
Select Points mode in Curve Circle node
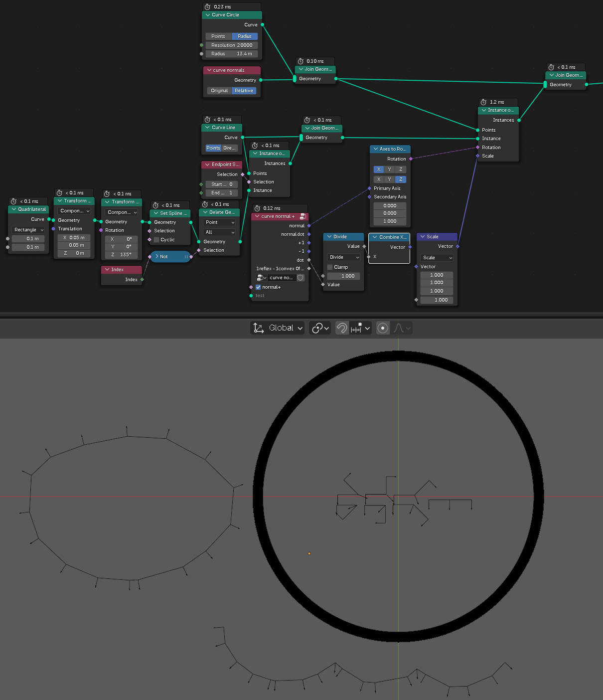tap(218, 36)
